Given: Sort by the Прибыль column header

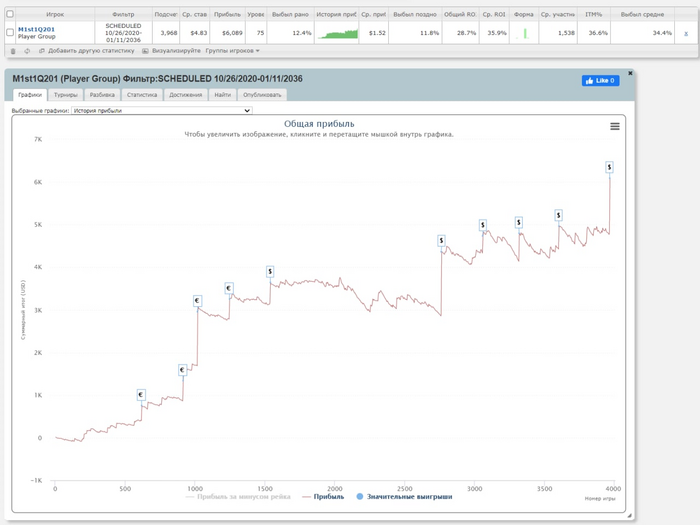Looking at the screenshot, I should click(x=227, y=14).
